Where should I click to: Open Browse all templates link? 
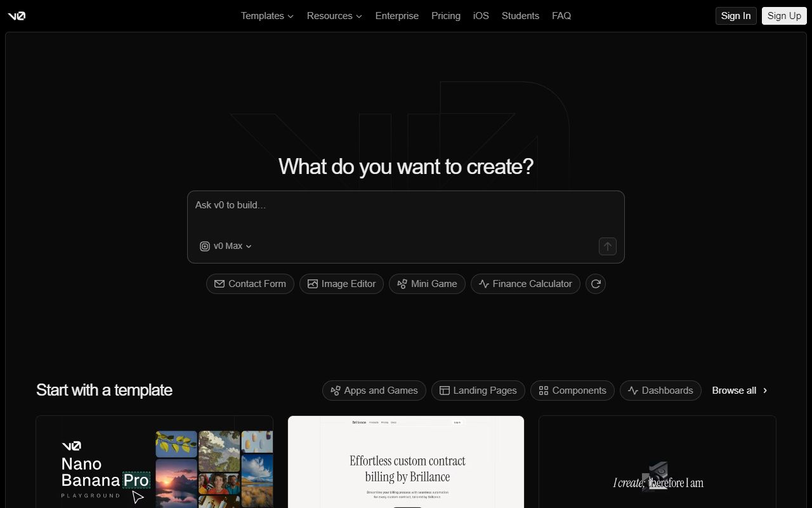click(x=734, y=391)
